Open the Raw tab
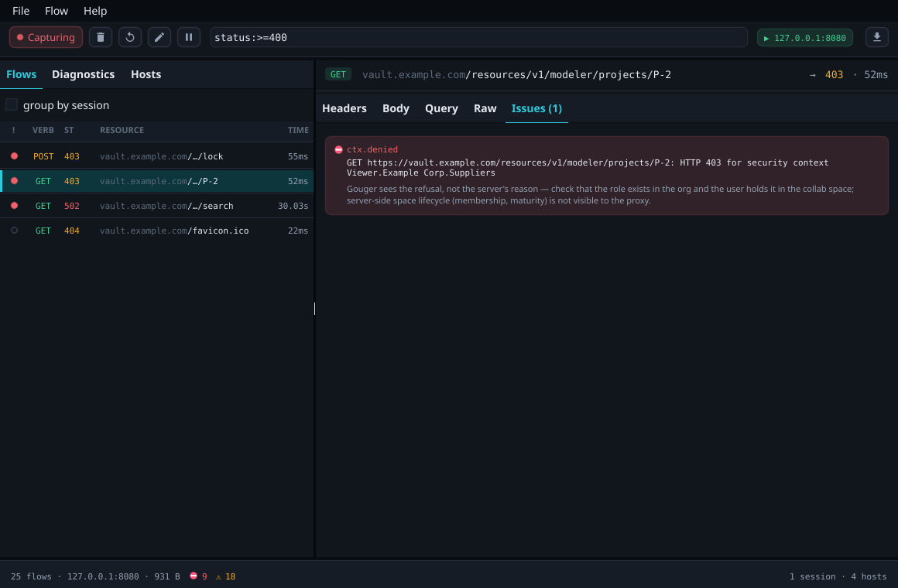This screenshot has height=588, width=898. pos(485,108)
